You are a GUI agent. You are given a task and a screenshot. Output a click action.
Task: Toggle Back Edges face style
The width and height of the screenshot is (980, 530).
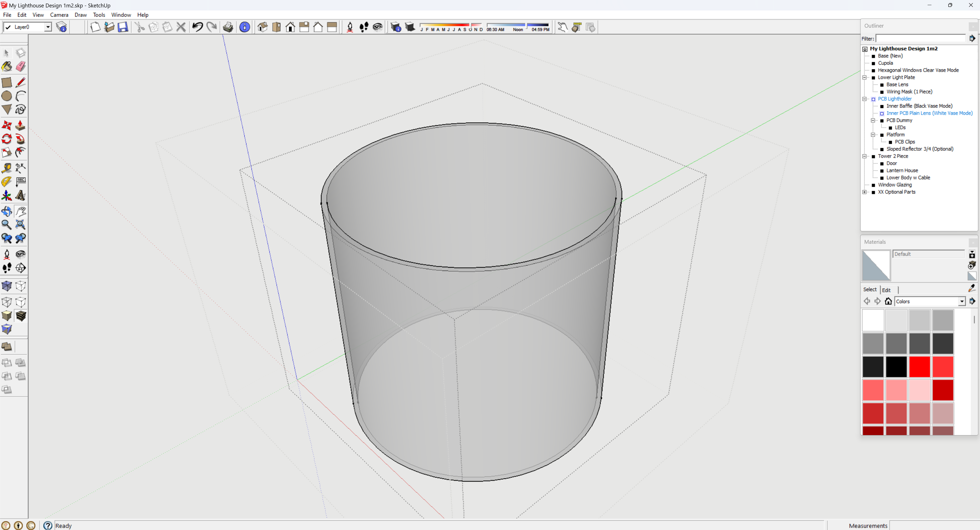(x=20, y=286)
